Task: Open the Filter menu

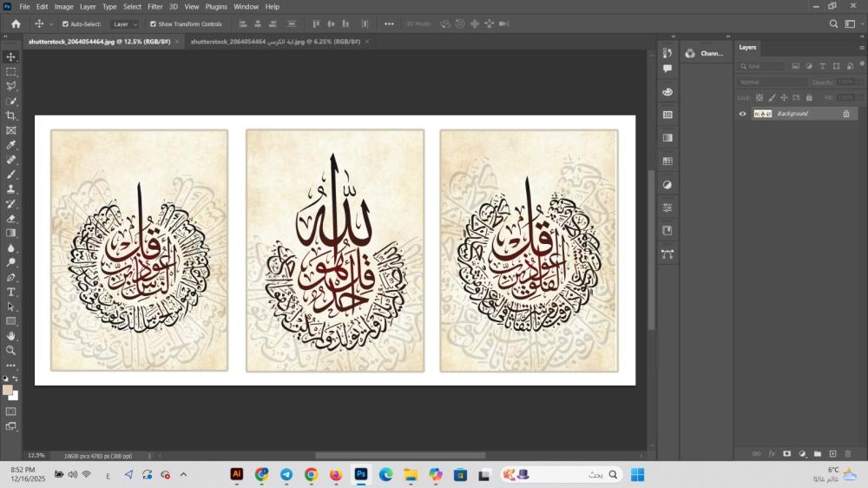Action: click(155, 6)
